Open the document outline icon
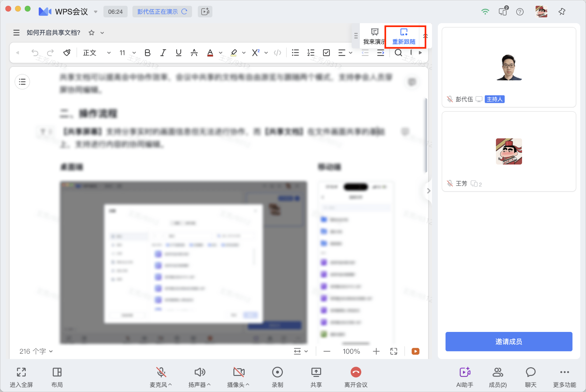 pyautogui.click(x=22, y=82)
